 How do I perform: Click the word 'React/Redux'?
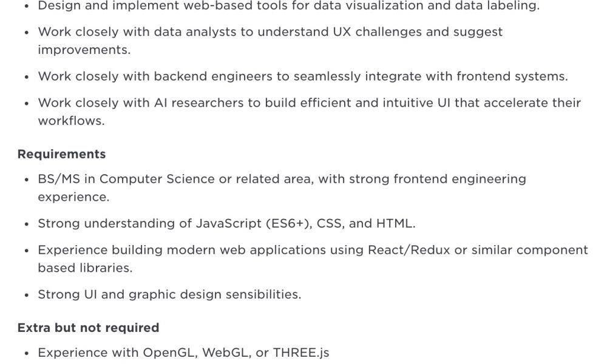tap(409, 250)
